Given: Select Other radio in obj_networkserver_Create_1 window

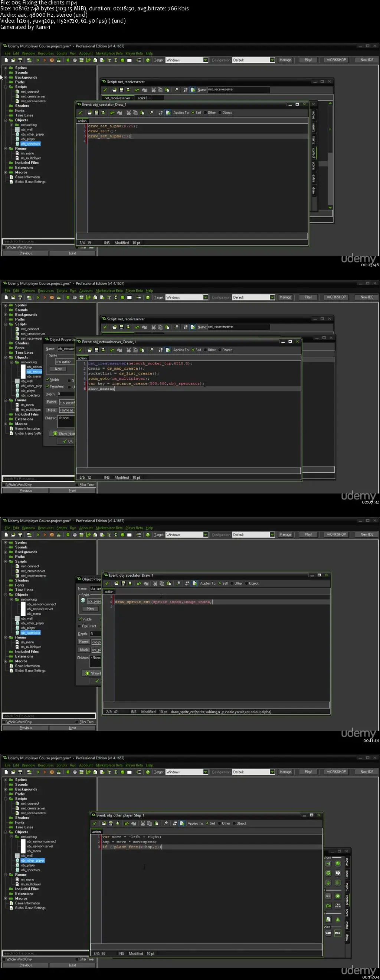Looking at the screenshot, I should pos(205,350).
